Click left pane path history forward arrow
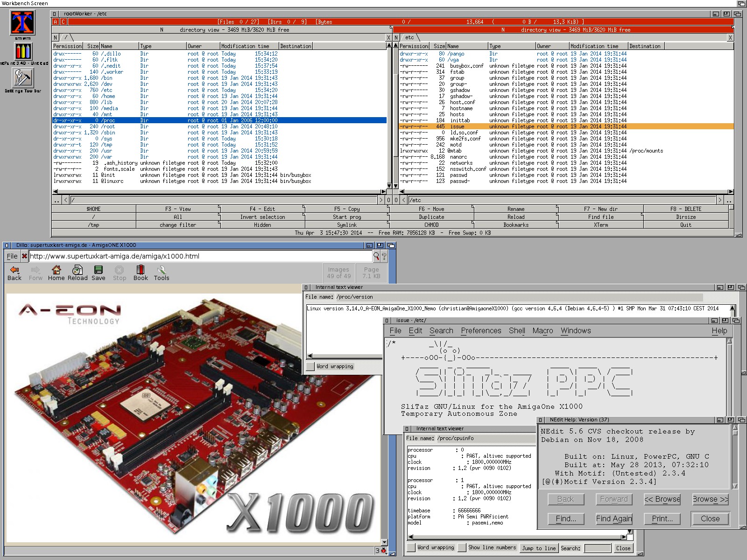This screenshot has height=560, width=747. [x=381, y=200]
